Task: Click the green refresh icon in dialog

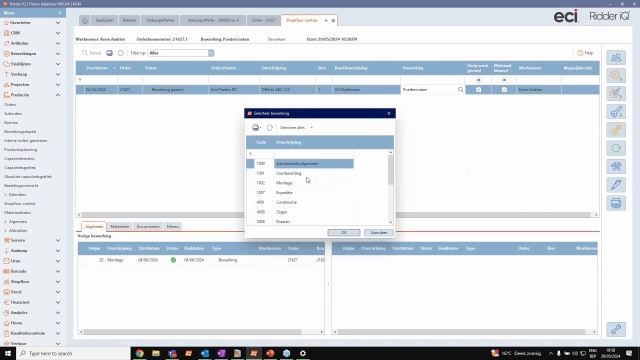Action: coord(270,128)
